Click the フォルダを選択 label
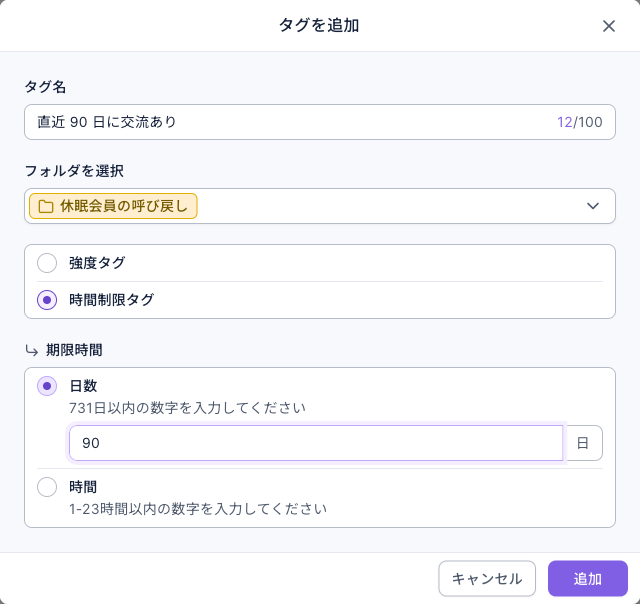The height and width of the screenshot is (604, 640). (x=74, y=171)
